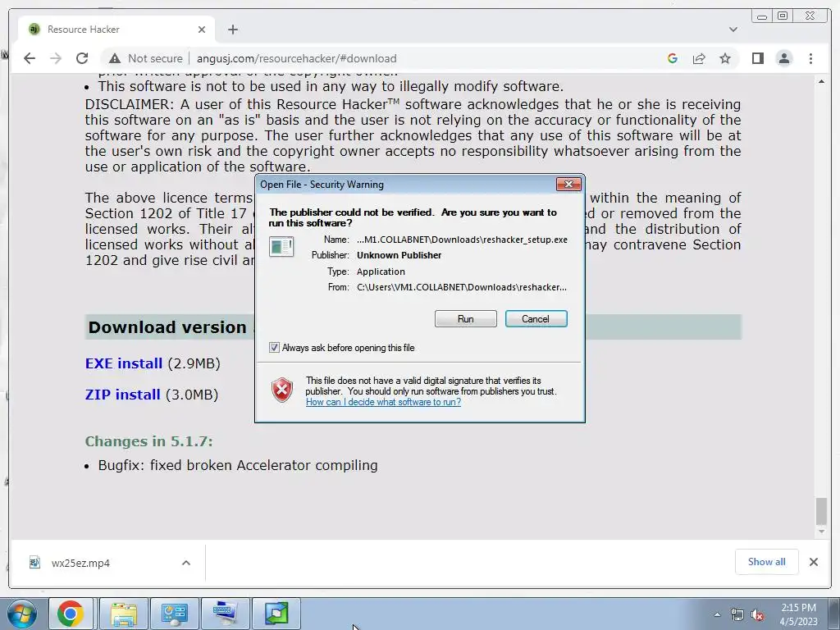Click the keyboard and monitor taskbar icon
The image size is (840, 630).
click(x=225, y=614)
